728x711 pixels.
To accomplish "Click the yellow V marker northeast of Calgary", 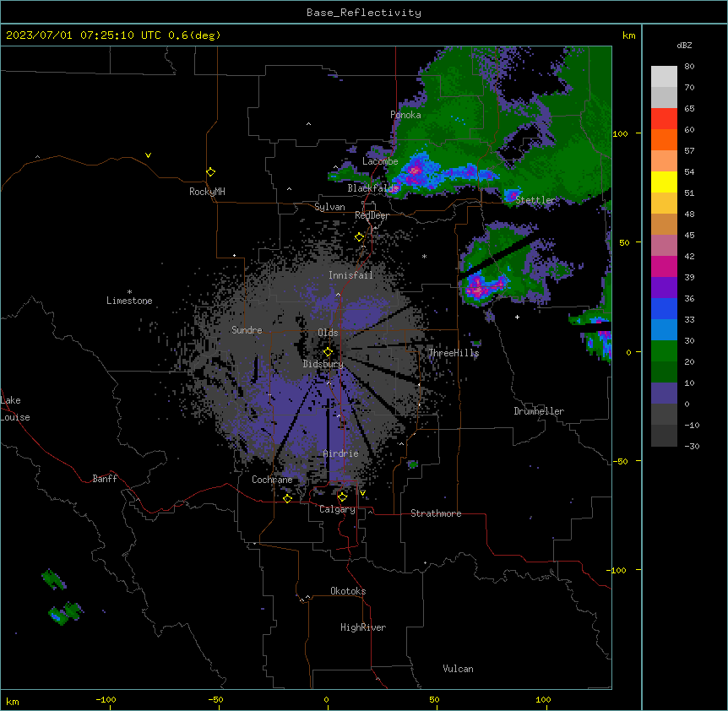I will [362, 493].
